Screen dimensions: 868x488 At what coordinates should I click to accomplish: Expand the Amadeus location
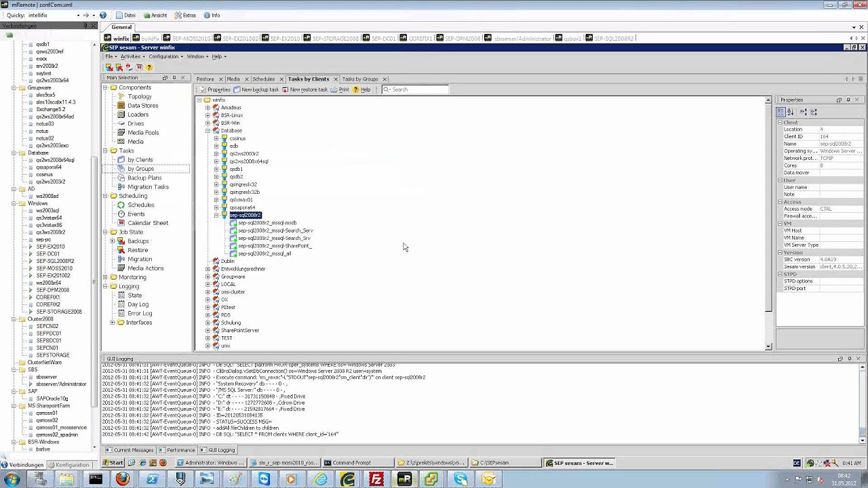(x=208, y=108)
